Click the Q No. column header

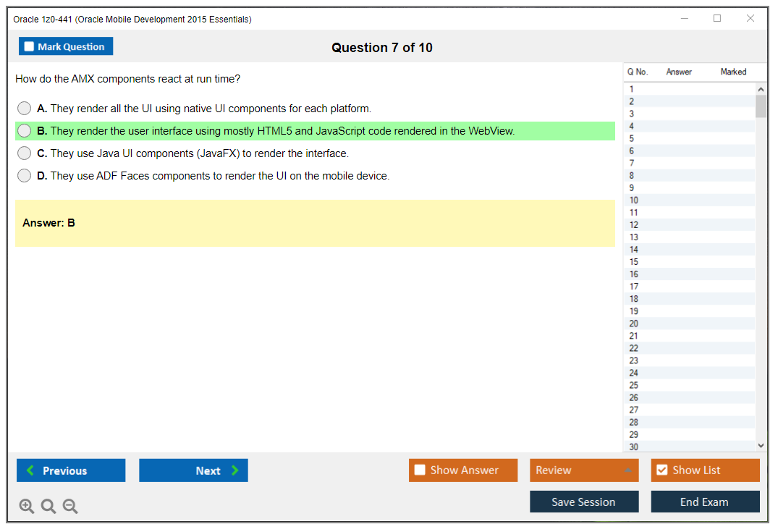click(x=638, y=72)
